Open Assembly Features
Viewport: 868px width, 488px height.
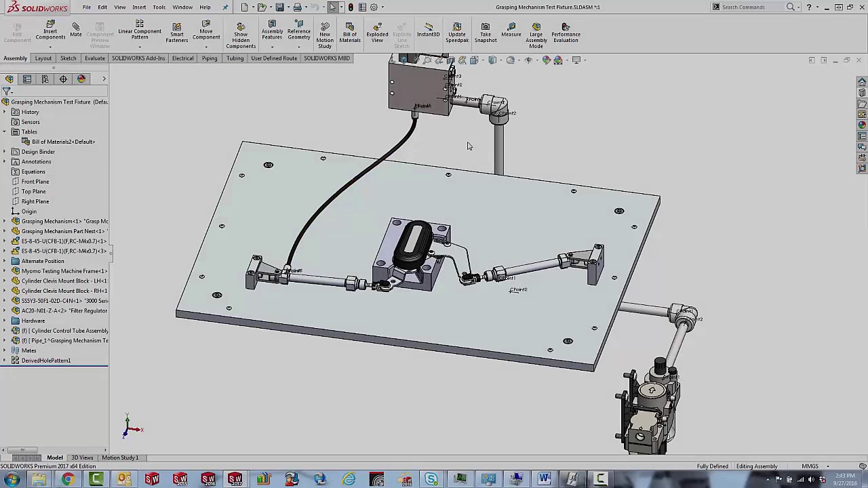click(x=272, y=30)
